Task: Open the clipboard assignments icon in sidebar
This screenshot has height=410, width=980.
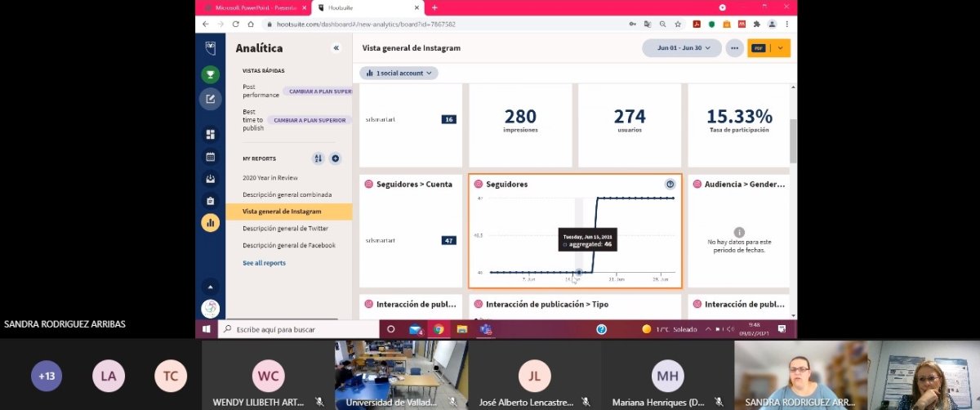Action: (x=210, y=201)
